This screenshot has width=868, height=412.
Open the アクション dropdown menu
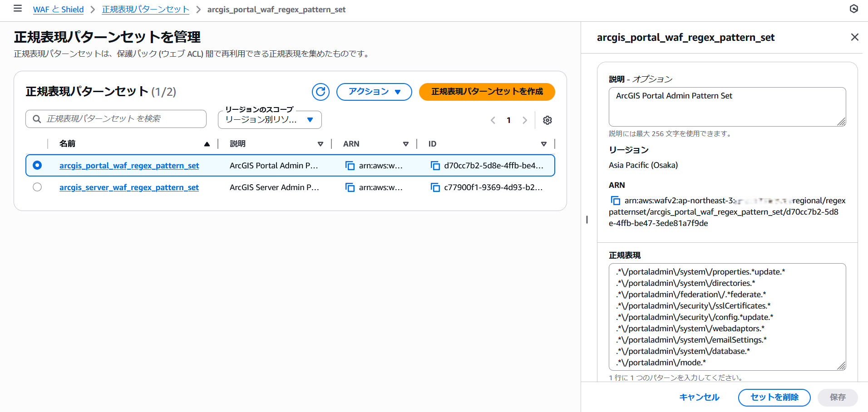(374, 92)
